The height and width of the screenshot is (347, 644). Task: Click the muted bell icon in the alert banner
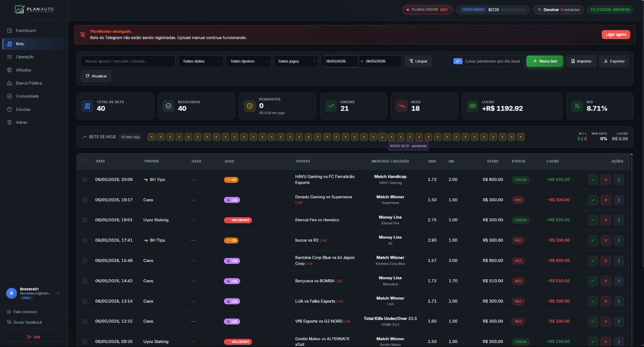point(83,34)
